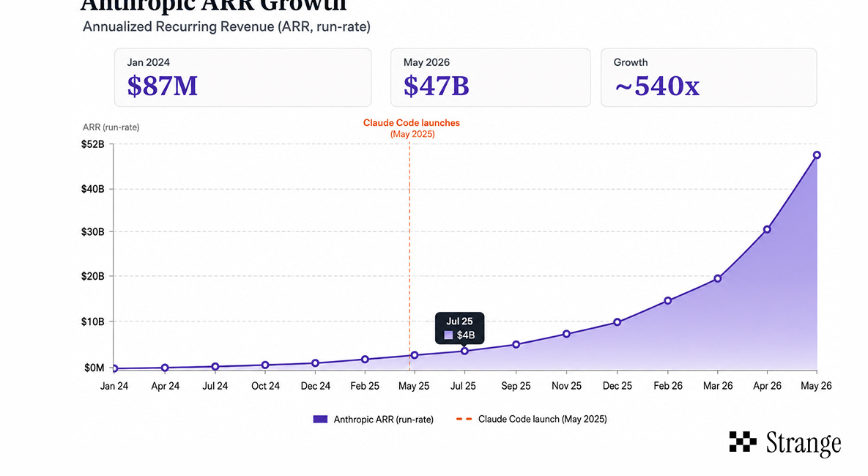Click the Nov 25 x-axis label
This screenshot has width=868, height=476.
(x=566, y=386)
